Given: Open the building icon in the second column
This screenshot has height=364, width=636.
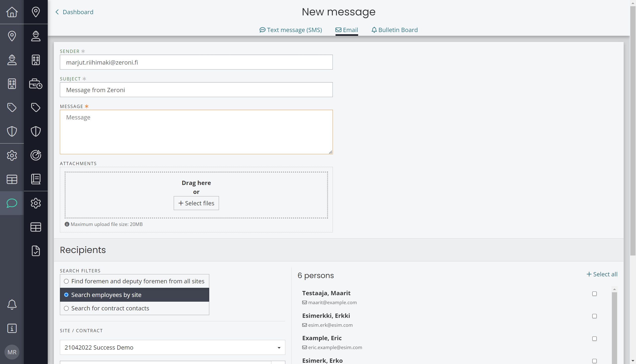Looking at the screenshot, I should [x=36, y=60].
